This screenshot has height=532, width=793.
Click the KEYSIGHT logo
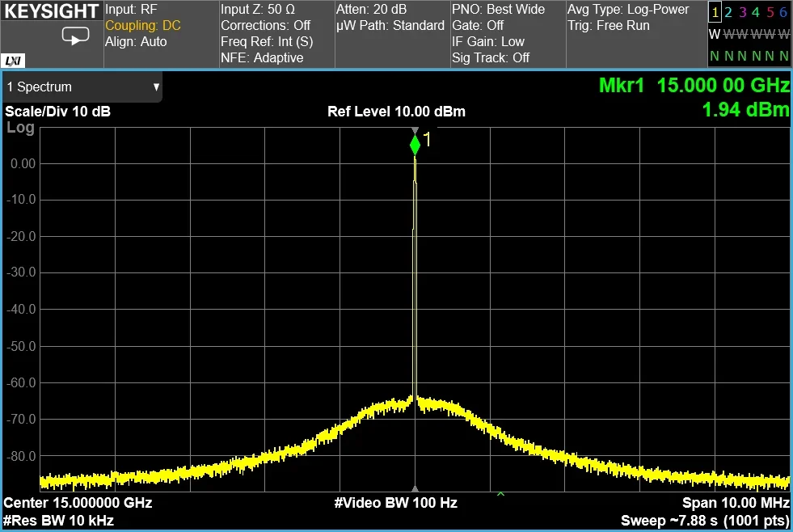tap(51, 11)
